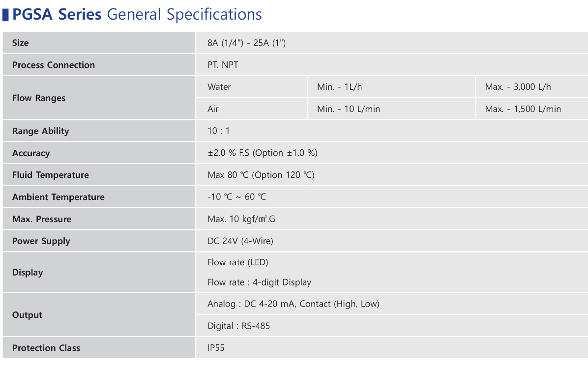Image resolution: width=588 pixels, height=365 pixels.
Task: Select the Flow Ranges label
Action: click(39, 98)
